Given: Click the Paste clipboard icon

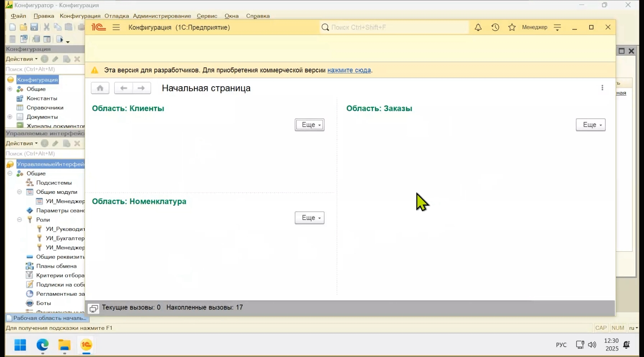Looking at the screenshot, I should pyautogui.click(x=69, y=27).
